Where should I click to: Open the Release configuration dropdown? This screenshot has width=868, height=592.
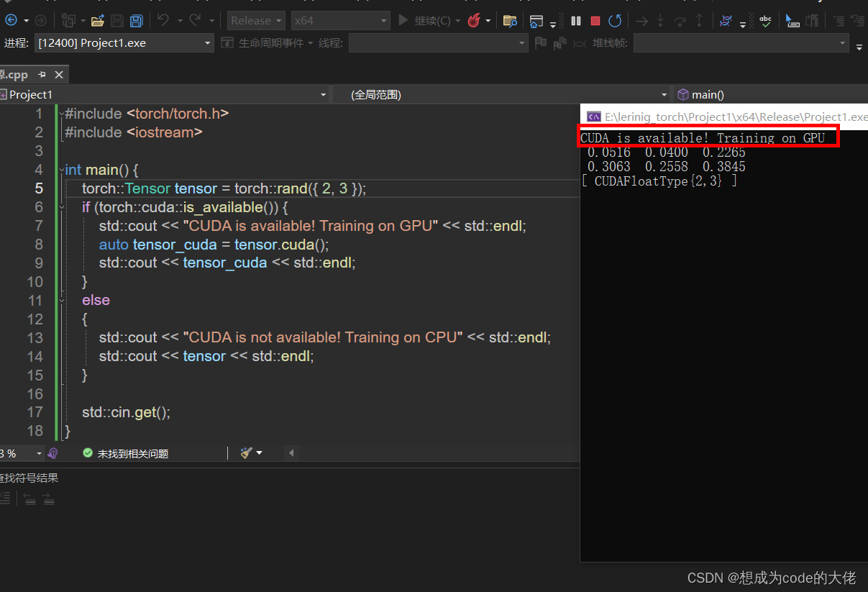(x=256, y=20)
